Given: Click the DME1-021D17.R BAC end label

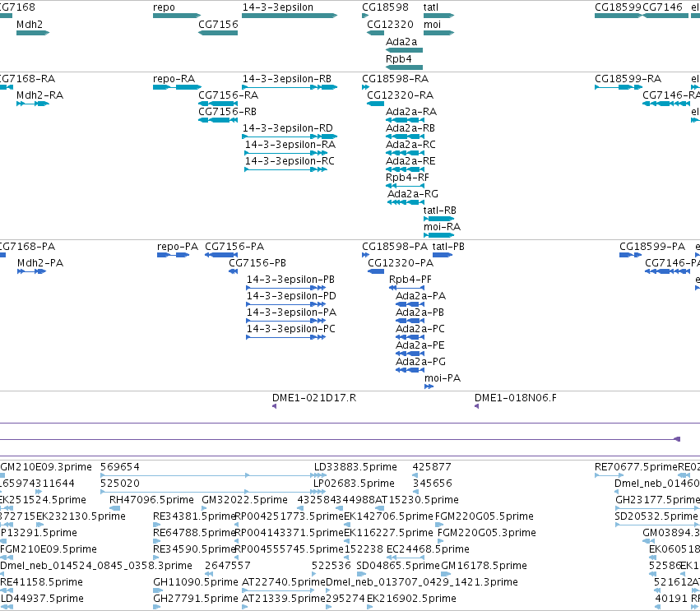Looking at the screenshot, I should click(x=314, y=398).
